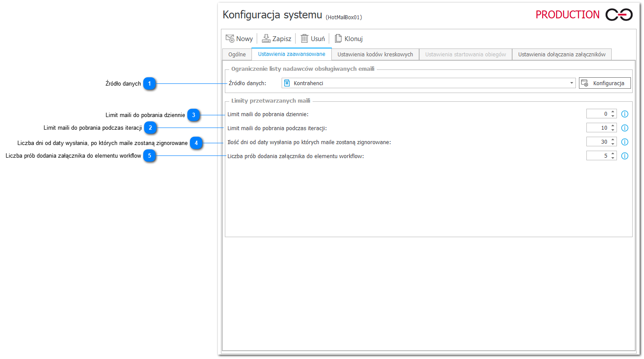The image size is (644, 359).
Task: Show info for ignored days setting
Action: 625,142
